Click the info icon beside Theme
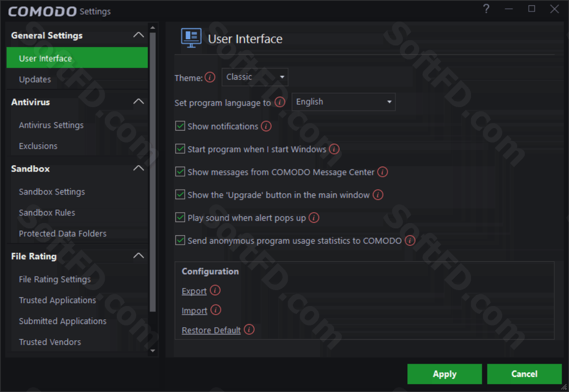 210,77
